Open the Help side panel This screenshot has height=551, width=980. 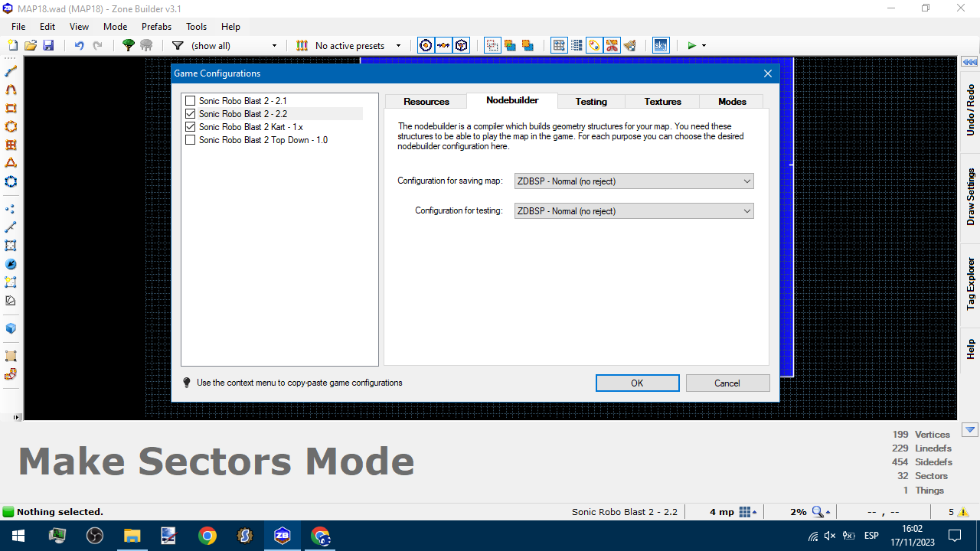pyautogui.click(x=970, y=349)
